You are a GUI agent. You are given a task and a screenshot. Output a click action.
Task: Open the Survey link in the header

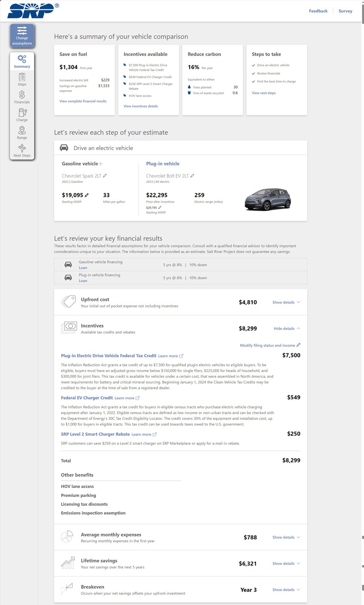click(x=345, y=11)
